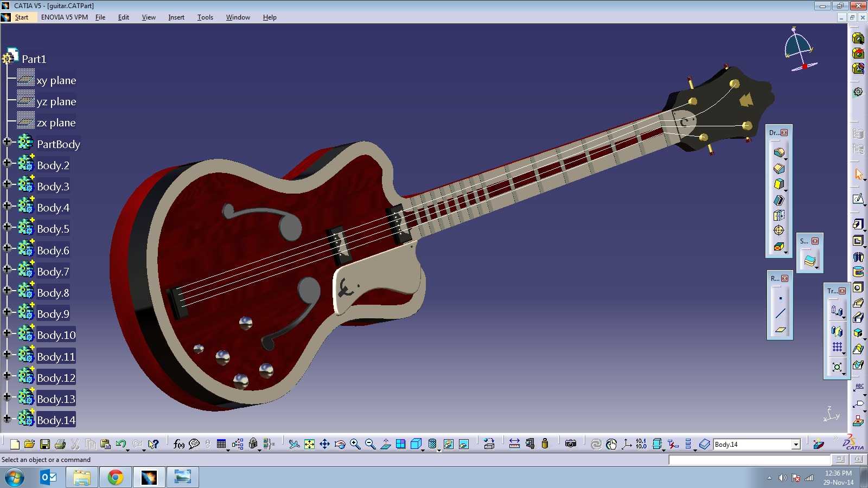Click the Capture camera icon
The image size is (868, 488).
[x=570, y=444]
